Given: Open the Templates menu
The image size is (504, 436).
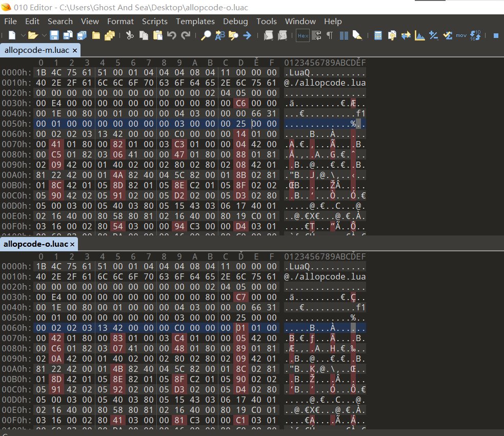Looking at the screenshot, I should click(x=195, y=21).
